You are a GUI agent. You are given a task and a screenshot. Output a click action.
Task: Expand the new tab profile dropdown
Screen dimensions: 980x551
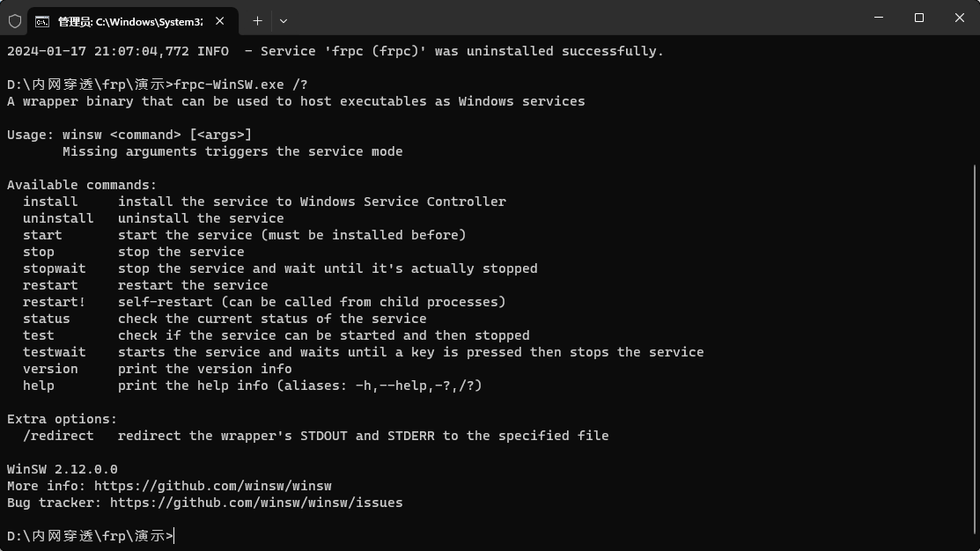click(x=284, y=21)
